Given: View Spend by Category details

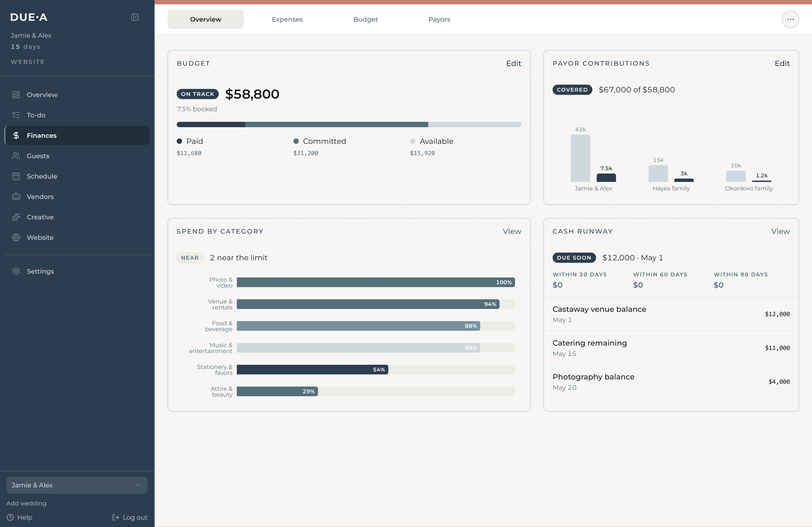Looking at the screenshot, I should click(512, 231).
